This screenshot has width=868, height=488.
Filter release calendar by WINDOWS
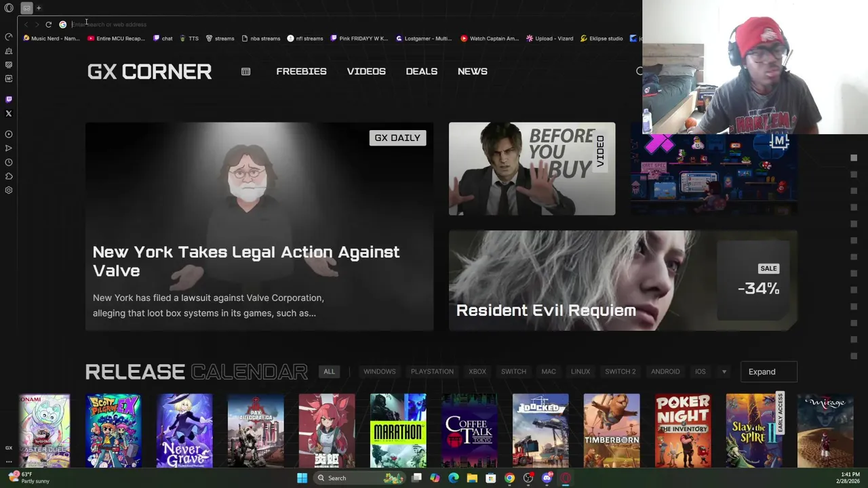tap(379, 371)
